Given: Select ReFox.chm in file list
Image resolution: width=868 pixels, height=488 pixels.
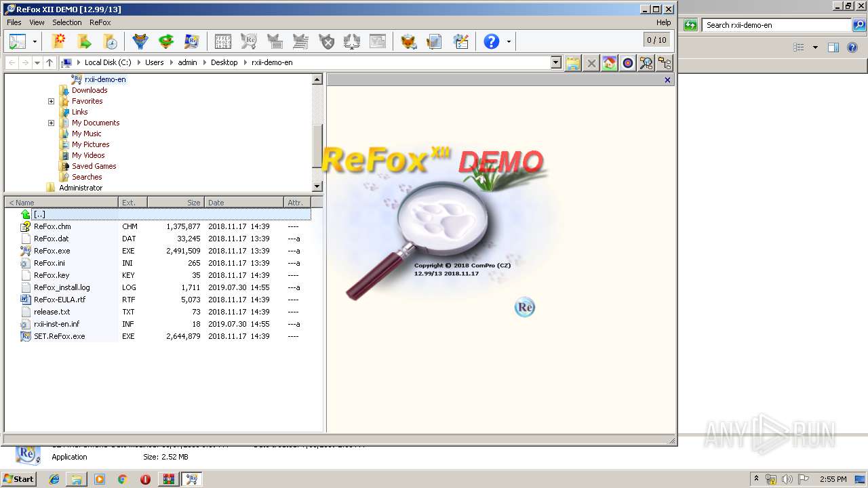Looking at the screenshot, I should tap(52, 226).
